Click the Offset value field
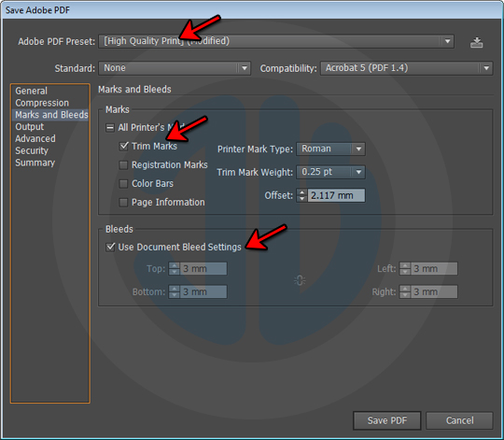The image size is (504, 440). (x=336, y=195)
